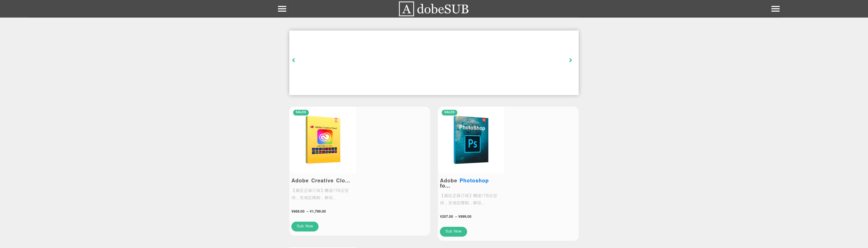The height and width of the screenshot is (248, 868).
Task: Click Sub Now under Creative Cloud
Action: [x=305, y=226]
